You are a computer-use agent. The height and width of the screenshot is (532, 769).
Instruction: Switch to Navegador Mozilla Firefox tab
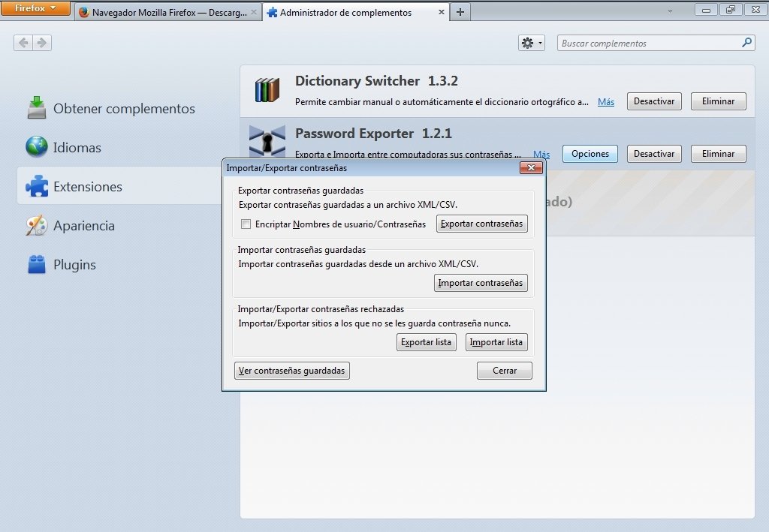[167, 12]
